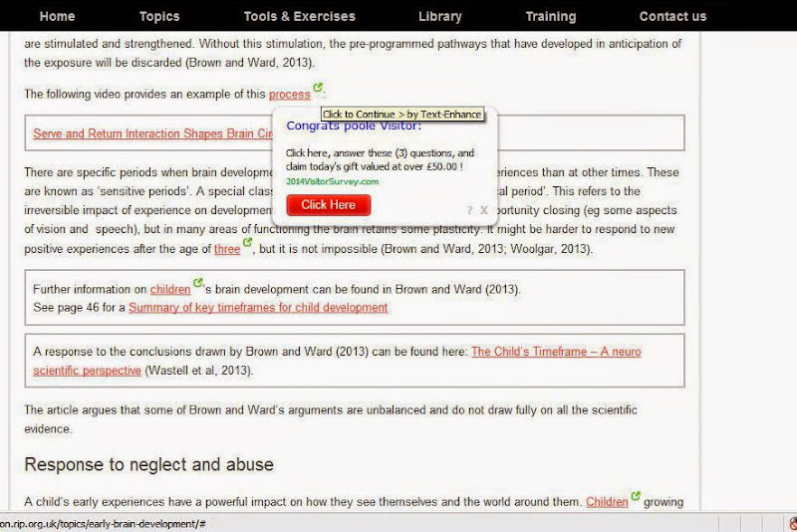Click the question mark icon in popup
Viewport: 797px width, 532px height.
click(x=469, y=210)
